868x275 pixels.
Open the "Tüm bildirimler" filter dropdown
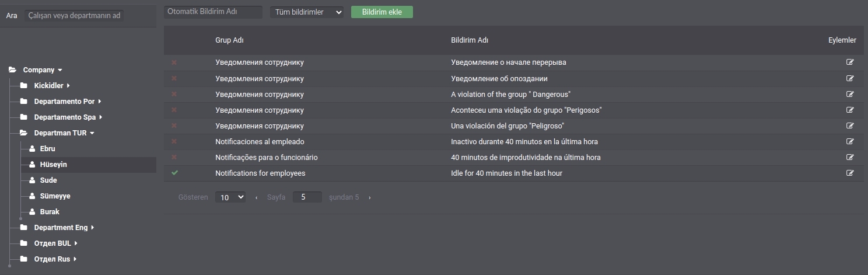(306, 12)
